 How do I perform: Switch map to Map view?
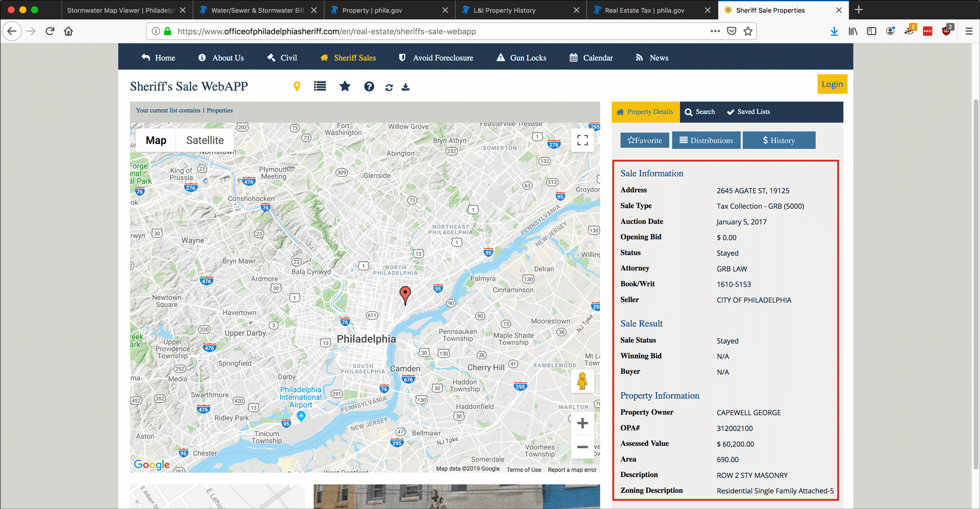(156, 140)
